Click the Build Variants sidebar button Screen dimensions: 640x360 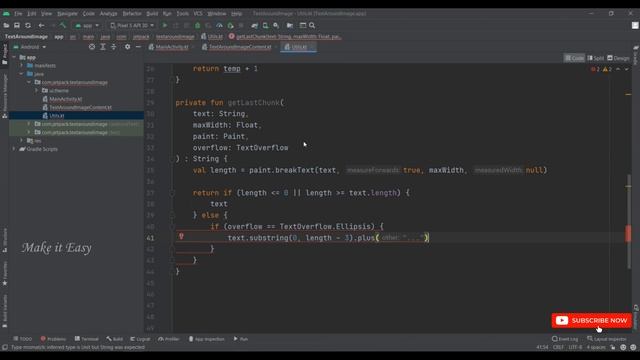point(4,311)
